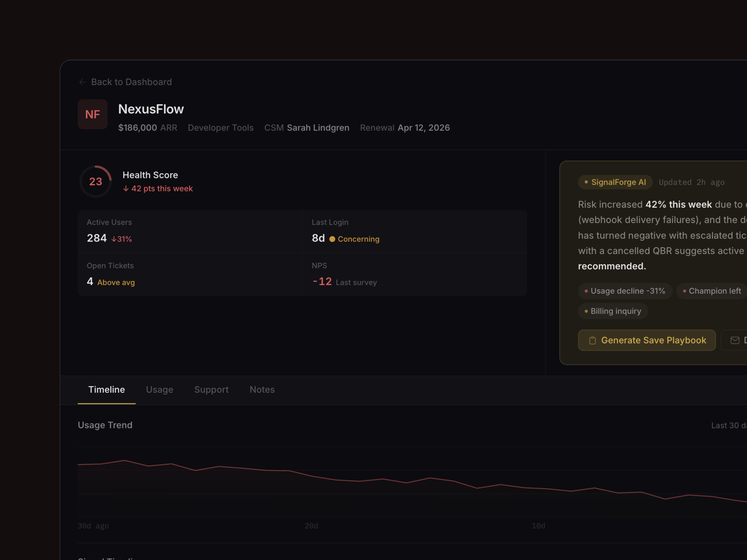Switch to the Usage tab
The image size is (747, 560).
tap(159, 390)
